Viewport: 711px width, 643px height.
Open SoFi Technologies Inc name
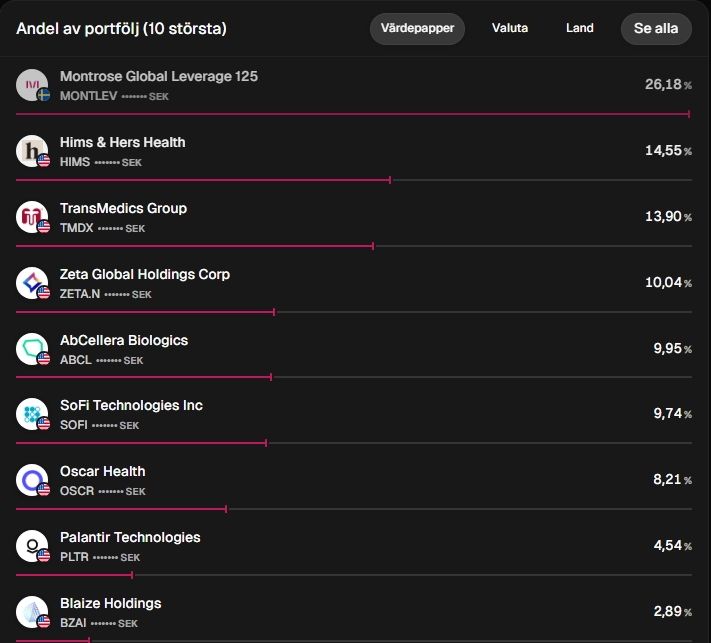click(131, 405)
